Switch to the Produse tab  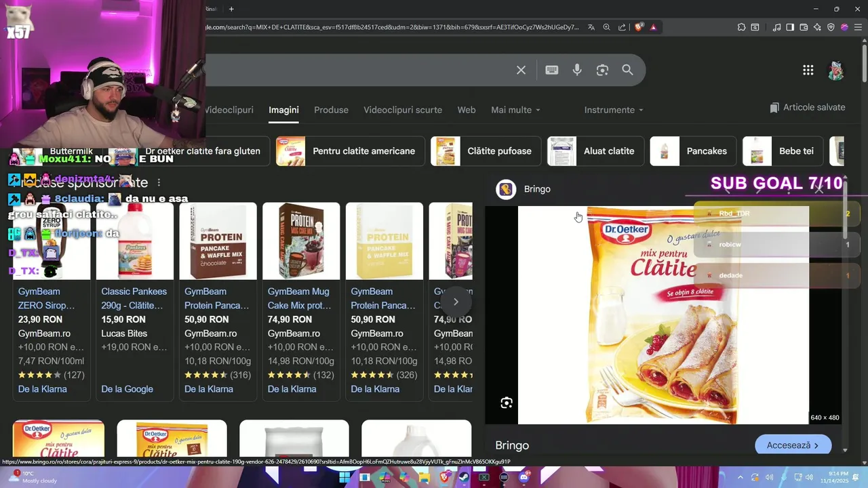click(x=331, y=110)
